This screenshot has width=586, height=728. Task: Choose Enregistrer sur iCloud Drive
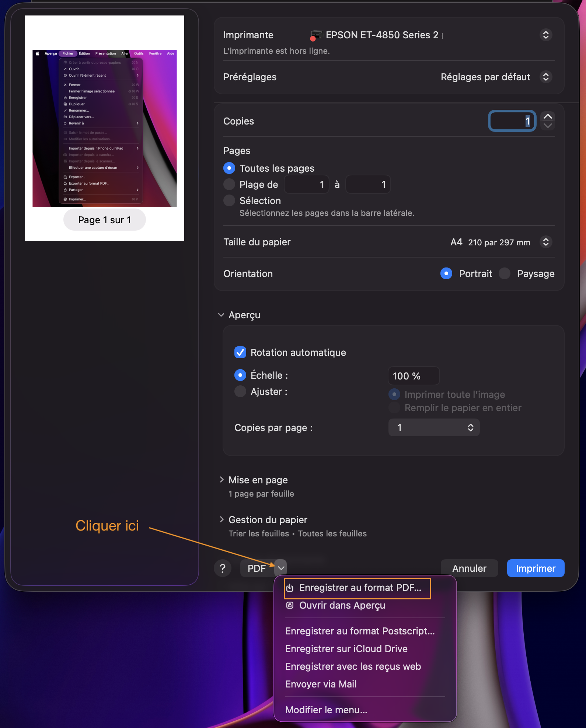[x=346, y=649]
